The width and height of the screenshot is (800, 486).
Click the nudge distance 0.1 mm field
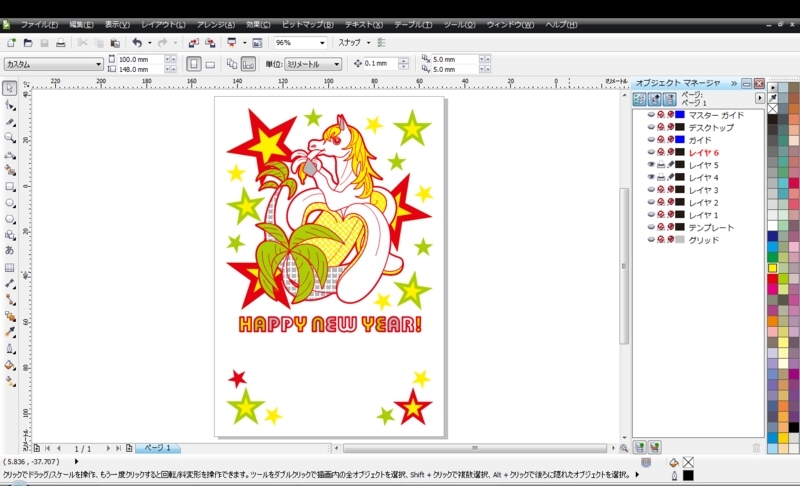(x=380, y=64)
